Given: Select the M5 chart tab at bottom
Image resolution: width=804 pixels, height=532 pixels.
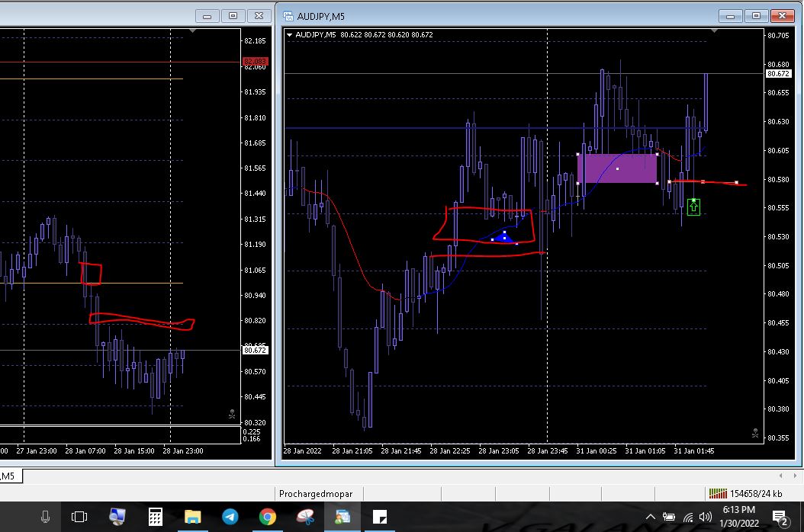Looking at the screenshot, I should point(9,476).
